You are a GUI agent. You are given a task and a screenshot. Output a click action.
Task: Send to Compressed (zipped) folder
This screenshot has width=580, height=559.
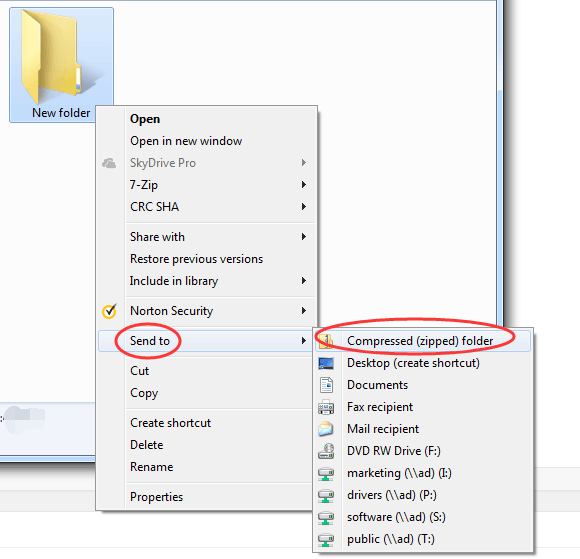coord(423,341)
